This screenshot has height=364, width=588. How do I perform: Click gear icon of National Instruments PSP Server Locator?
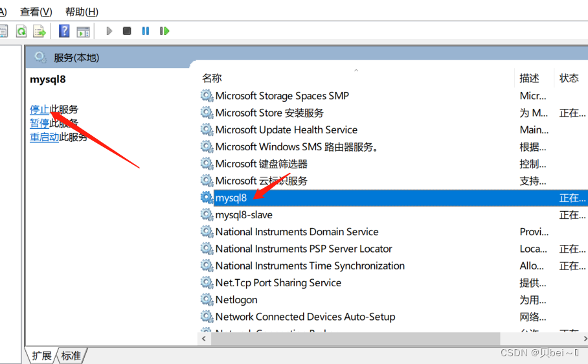pyautogui.click(x=207, y=249)
